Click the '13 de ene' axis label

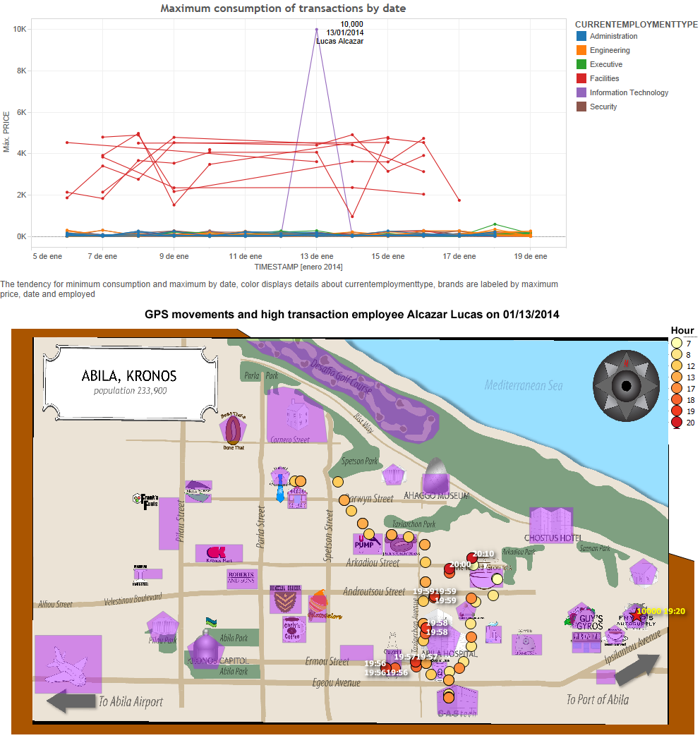(317, 256)
